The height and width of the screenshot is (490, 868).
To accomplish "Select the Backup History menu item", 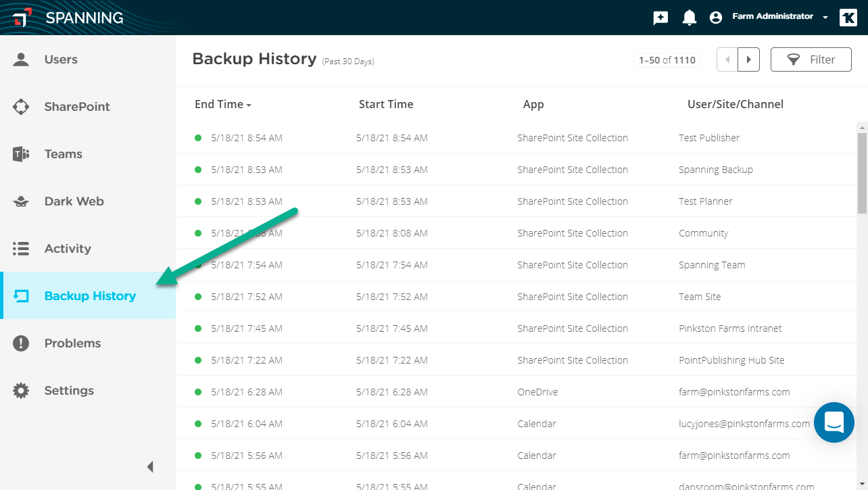I will 88,296.
